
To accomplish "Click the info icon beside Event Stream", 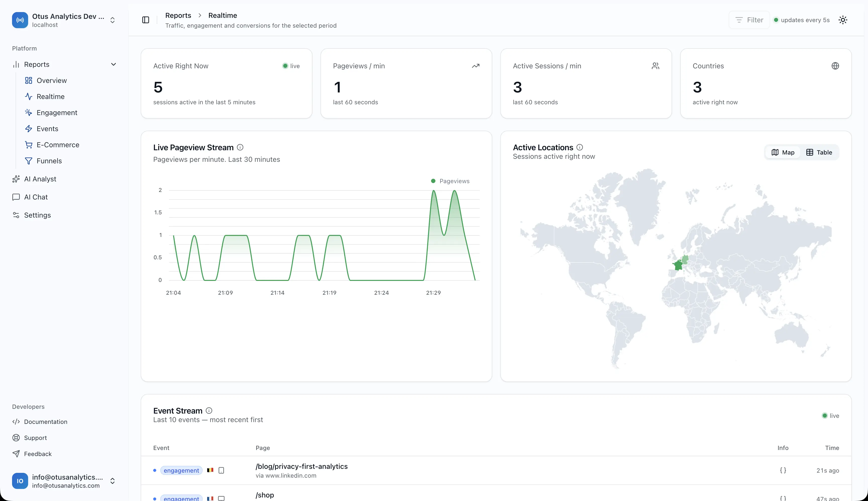I will 209,411.
